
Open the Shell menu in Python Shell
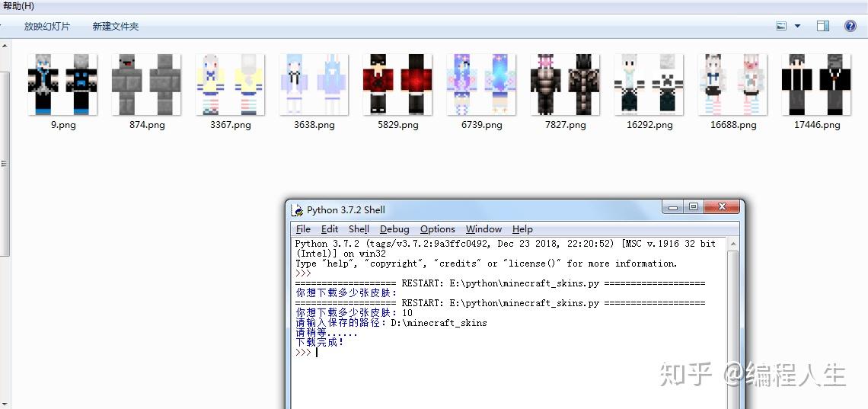359,229
